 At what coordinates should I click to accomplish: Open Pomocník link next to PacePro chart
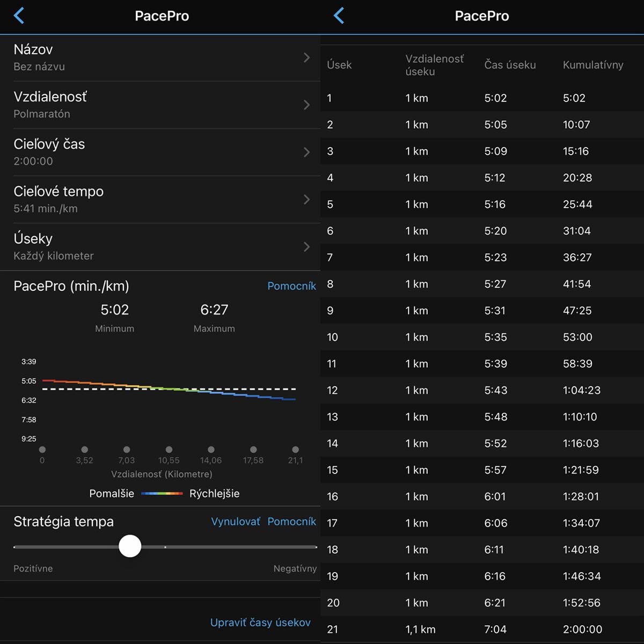[291, 286]
